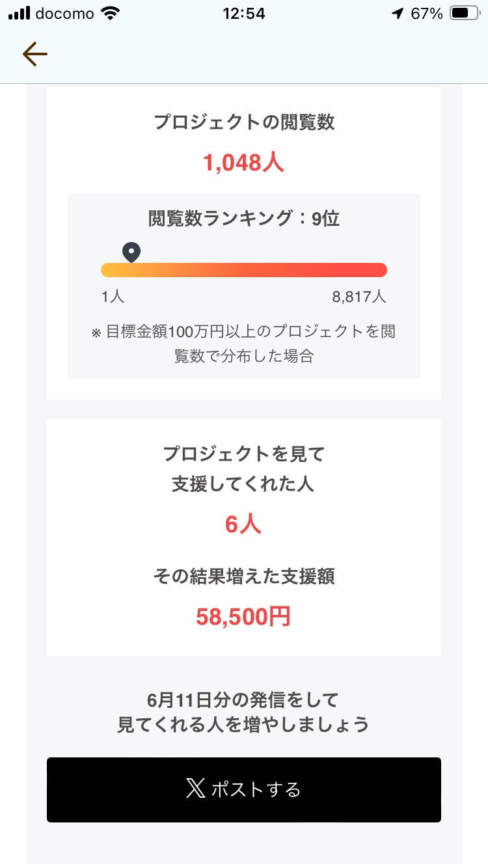488x868 pixels.
Task: Tap the 閲覧数ランキング：9位 label
Action: pyautogui.click(x=244, y=219)
